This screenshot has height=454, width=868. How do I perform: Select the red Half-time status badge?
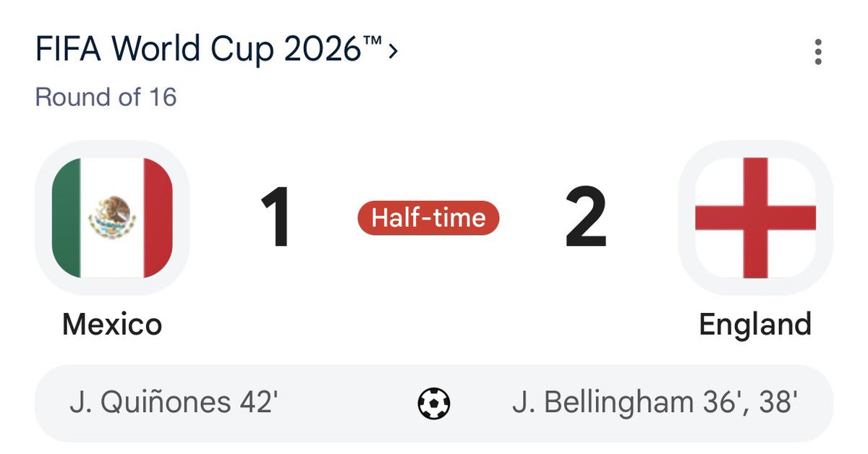tap(428, 218)
